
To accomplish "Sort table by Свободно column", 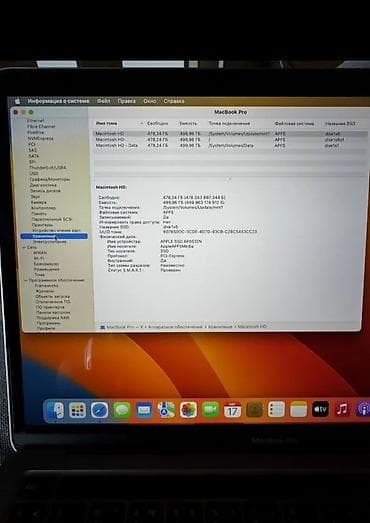I will [x=157, y=123].
